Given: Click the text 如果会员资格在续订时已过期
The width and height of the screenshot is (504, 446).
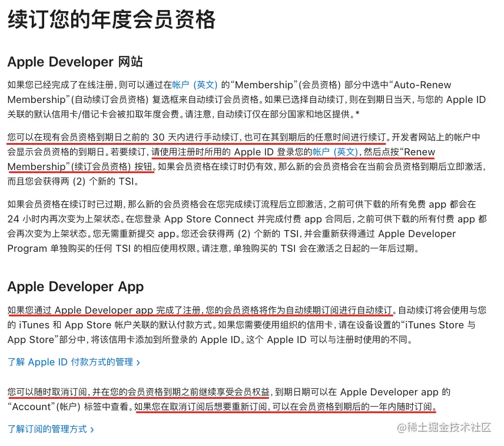Looking at the screenshot, I should click(x=65, y=204).
